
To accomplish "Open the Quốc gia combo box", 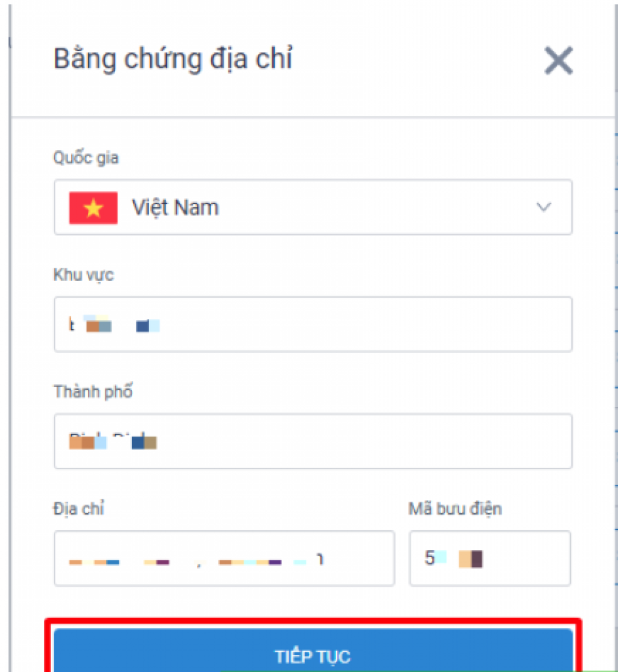I will point(313,207).
